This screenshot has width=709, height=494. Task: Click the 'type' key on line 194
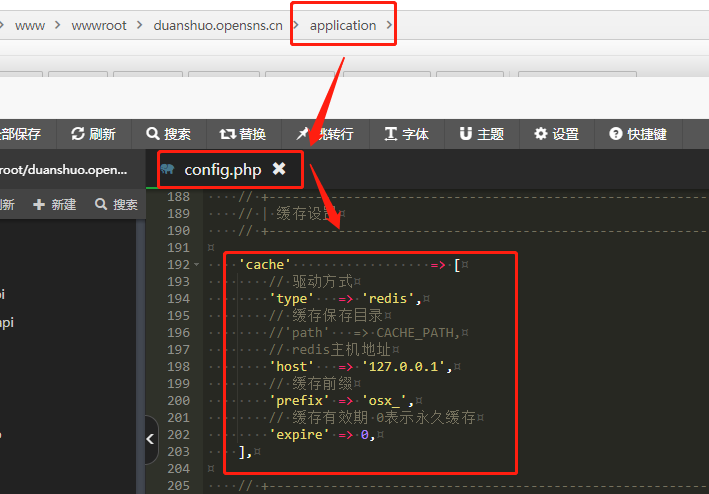click(x=291, y=299)
